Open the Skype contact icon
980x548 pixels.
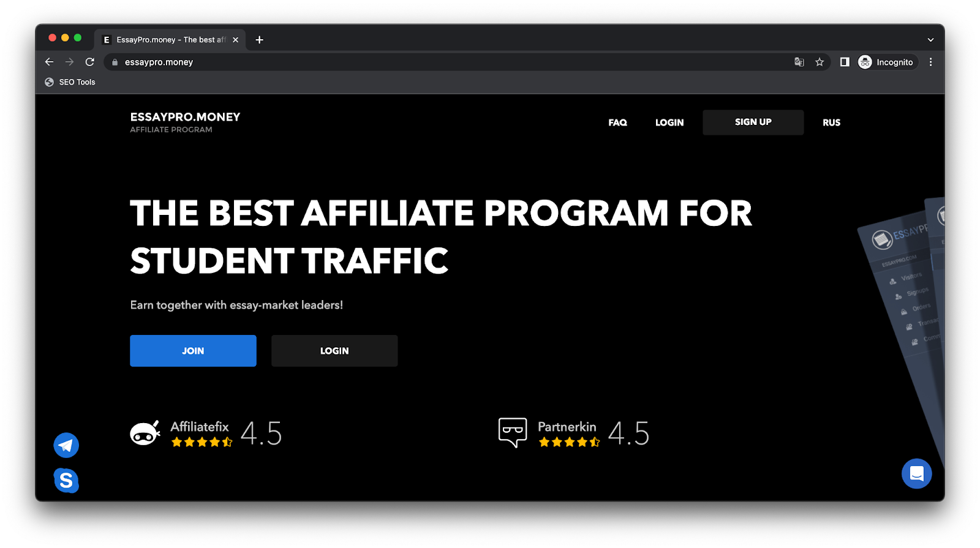click(66, 480)
